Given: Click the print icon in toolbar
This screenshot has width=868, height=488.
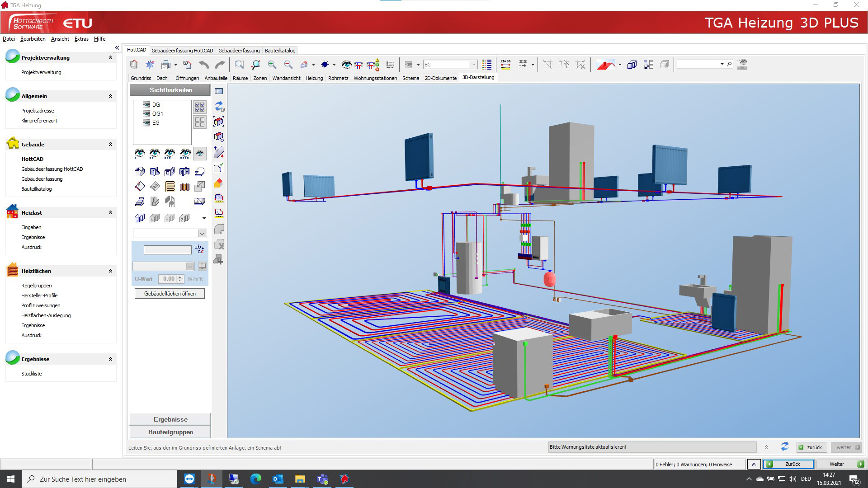Looking at the screenshot, I should [166, 65].
